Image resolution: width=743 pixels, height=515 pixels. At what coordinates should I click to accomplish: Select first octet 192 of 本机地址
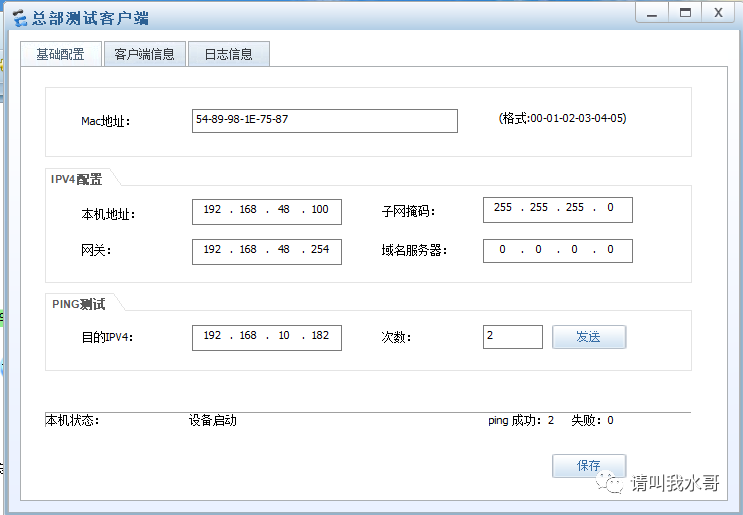(212, 209)
